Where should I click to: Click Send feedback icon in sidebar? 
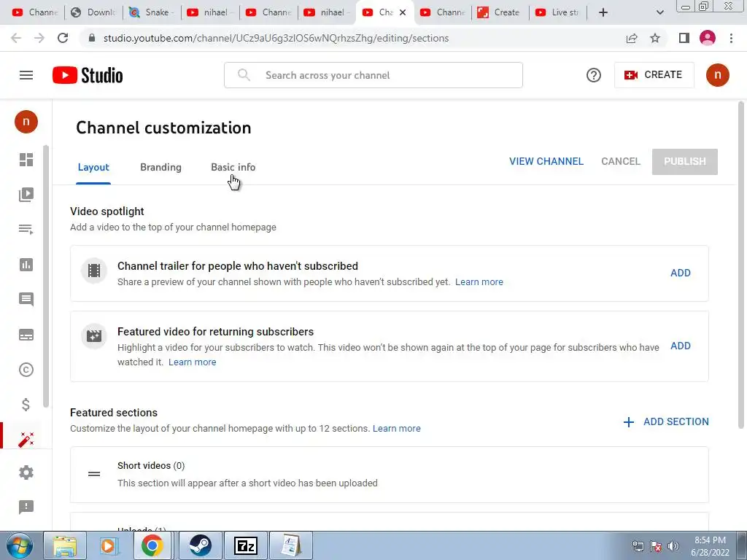(26, 507)
